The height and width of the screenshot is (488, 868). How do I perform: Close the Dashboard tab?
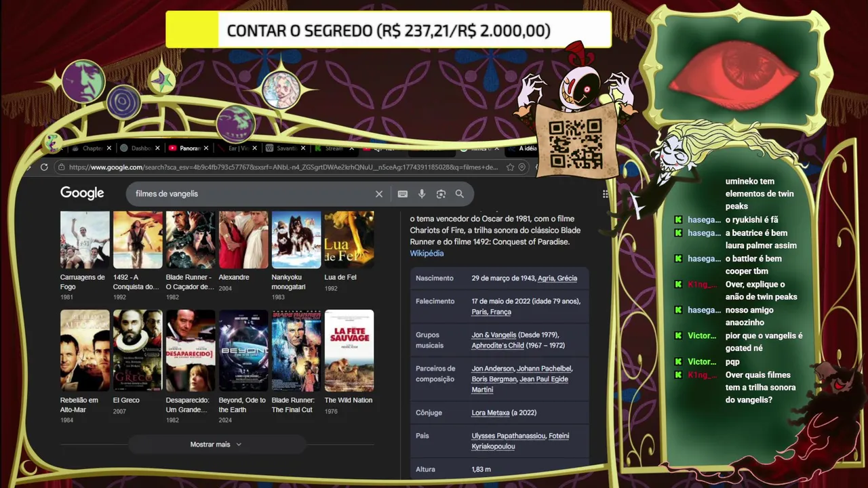tap(158, 148)
